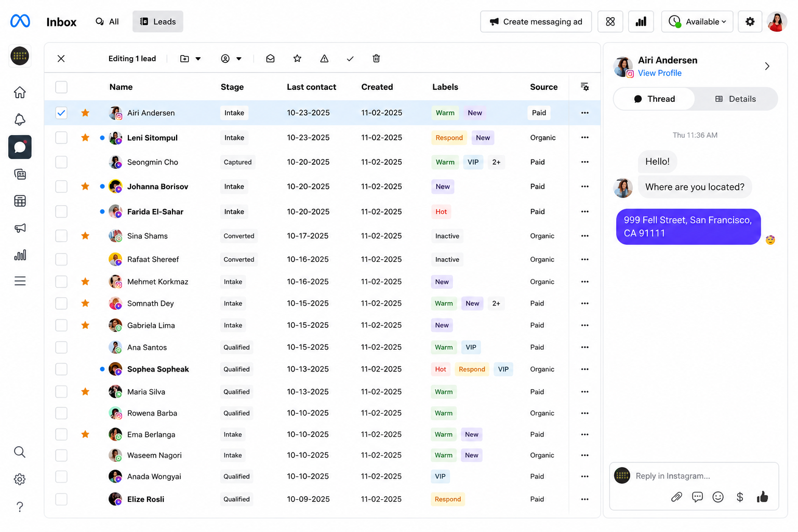Expand Airi Andersen profile chevron
This screenshot has width=798, height=532.
767,66
